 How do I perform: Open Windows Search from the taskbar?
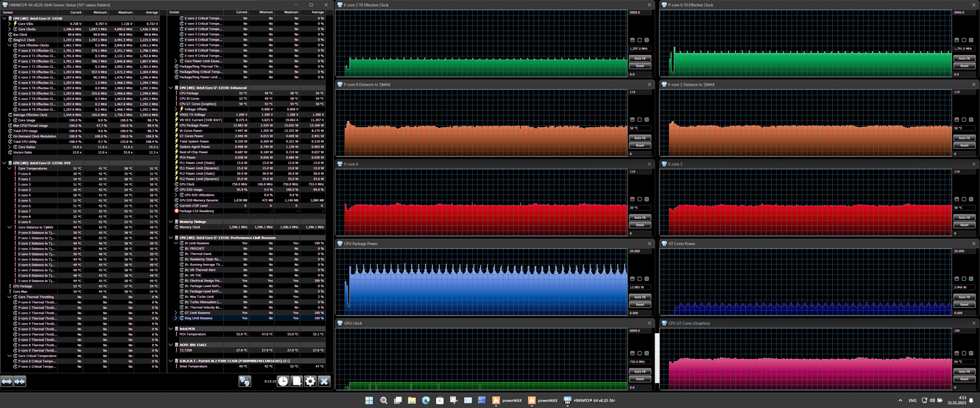[x=384, y=401]
